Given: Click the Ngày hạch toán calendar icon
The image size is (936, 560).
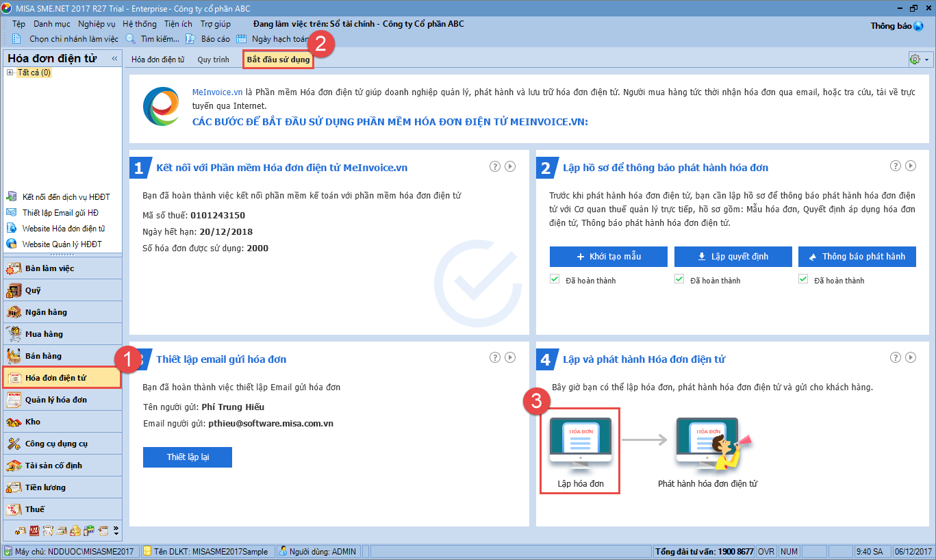Looking at the screenshot, I should 242,39.
